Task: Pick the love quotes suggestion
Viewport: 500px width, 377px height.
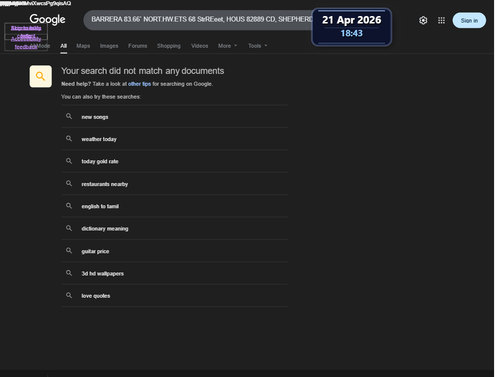Action: tap(174, 296)
